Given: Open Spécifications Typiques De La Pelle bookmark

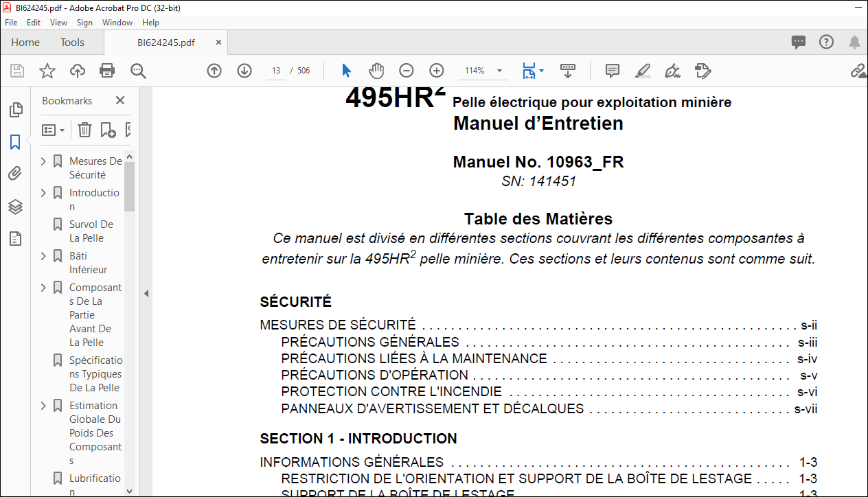Looking at the screenshot, I should click(95, 374).
